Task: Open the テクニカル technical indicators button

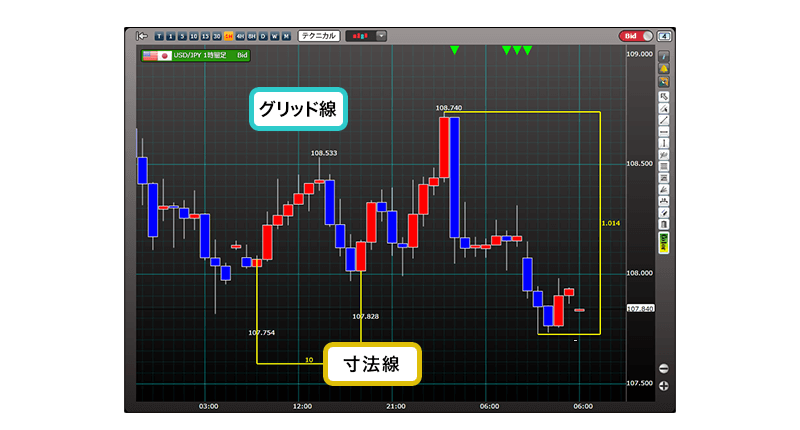Action: click(x=319, y=36)
